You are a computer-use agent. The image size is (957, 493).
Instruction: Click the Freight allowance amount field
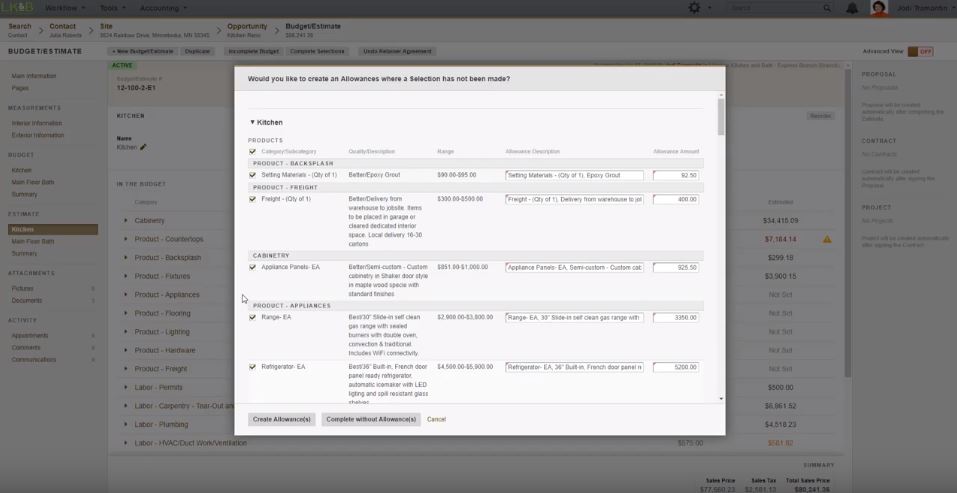pyautogui.click(x=676, y=199)
